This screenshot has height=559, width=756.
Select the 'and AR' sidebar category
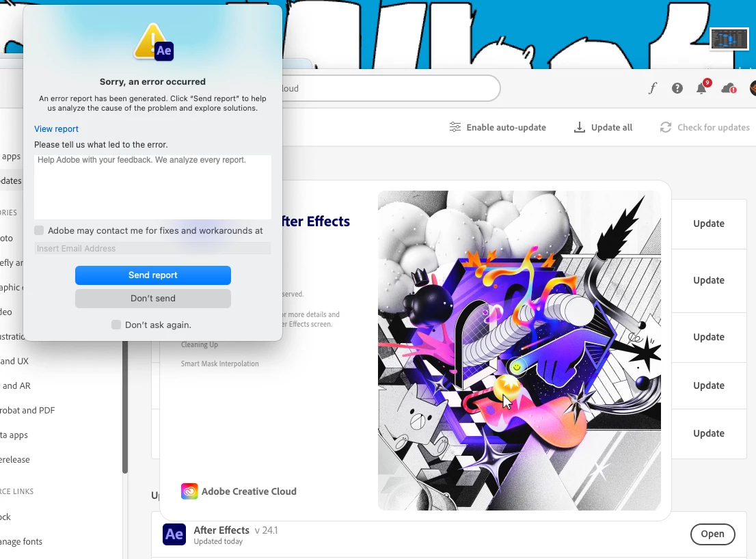[x=16, y=385]
